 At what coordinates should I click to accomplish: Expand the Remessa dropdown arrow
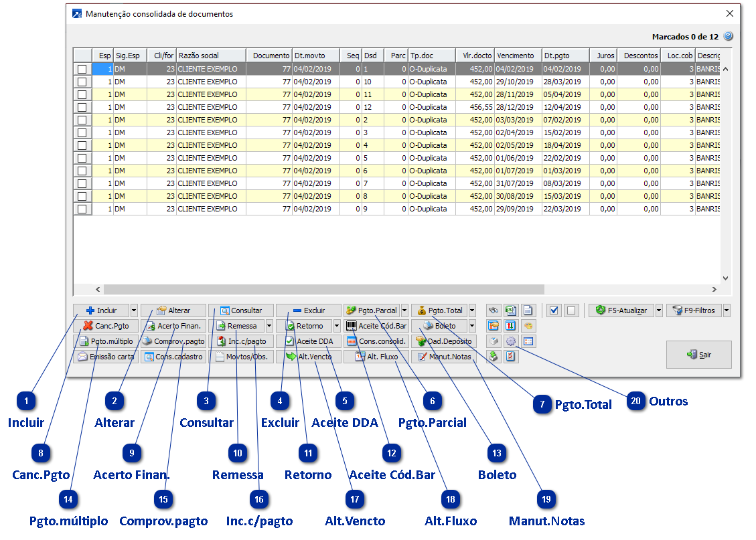tap(269, 326)
